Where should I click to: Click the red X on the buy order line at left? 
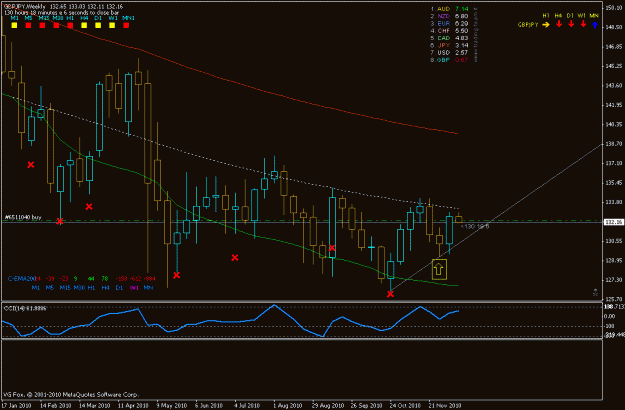point(60,221)
